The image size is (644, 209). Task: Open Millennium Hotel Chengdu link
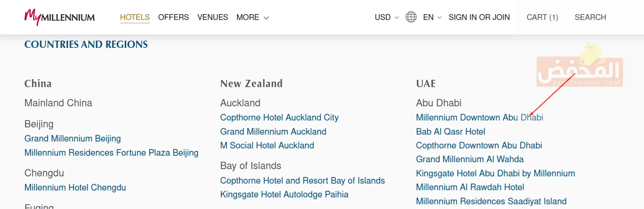point(75,188)
